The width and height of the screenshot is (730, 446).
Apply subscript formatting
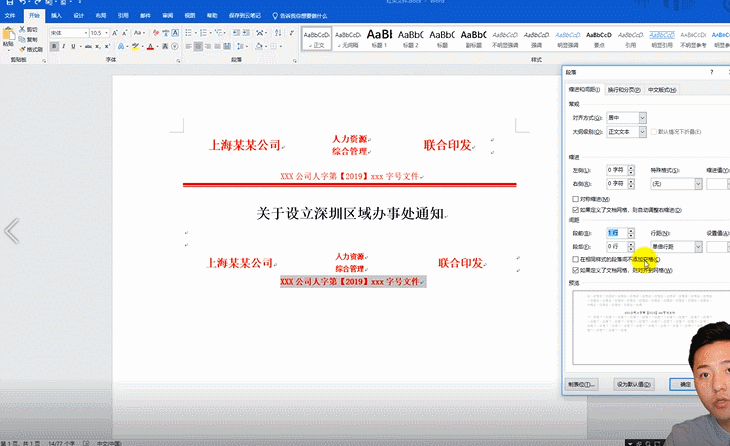pos(98,47)
